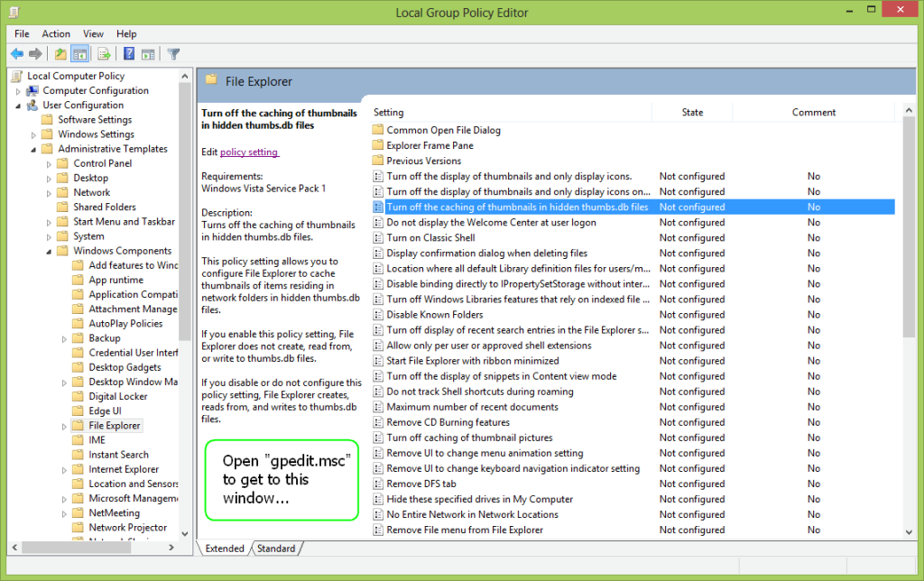Toggle the Show/Hide Action Pane icon

tap(148, 54)
